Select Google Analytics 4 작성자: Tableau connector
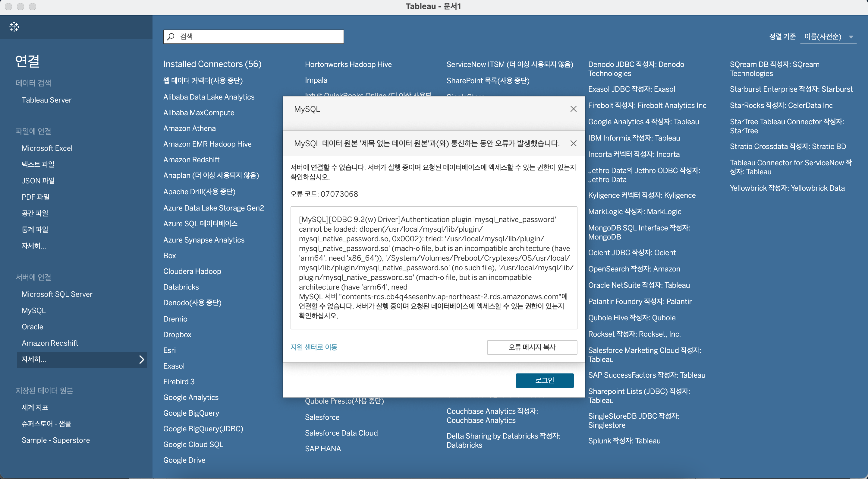Viewport: 868px width, 479px height. [x=643, y=122]
